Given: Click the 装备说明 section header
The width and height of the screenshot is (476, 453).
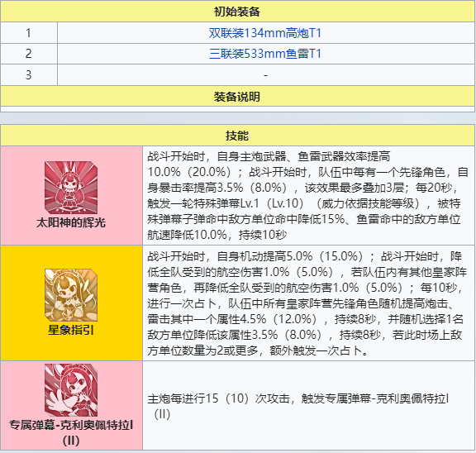Looking at the screenshot, I should tap(237, 97).
